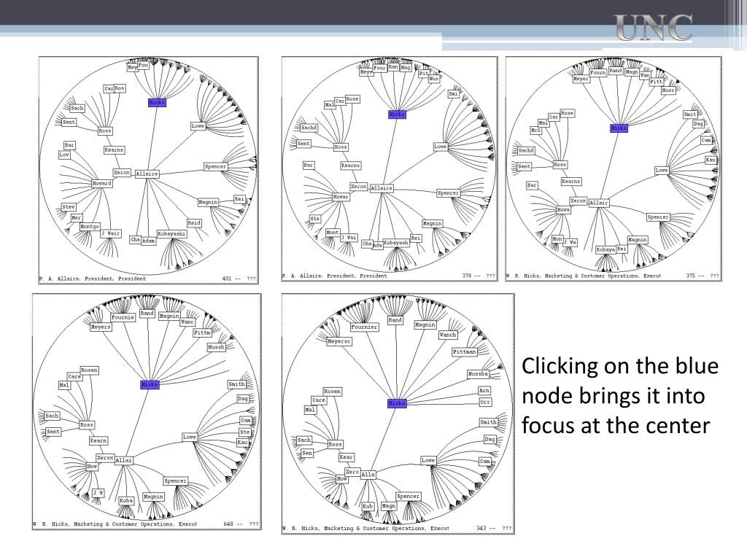Click the blue Hicks node in diagram 401
747x560 pixels.
(x=157, y=102)
